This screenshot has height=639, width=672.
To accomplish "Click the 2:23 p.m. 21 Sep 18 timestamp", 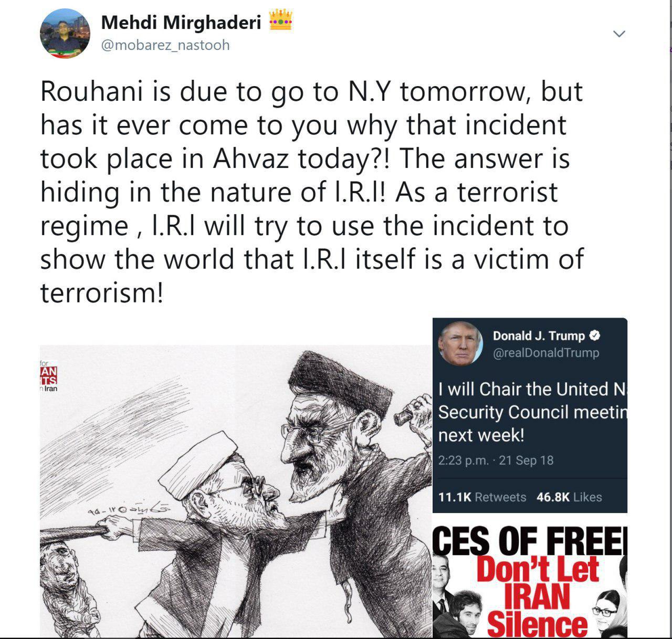I will [496, 460].
